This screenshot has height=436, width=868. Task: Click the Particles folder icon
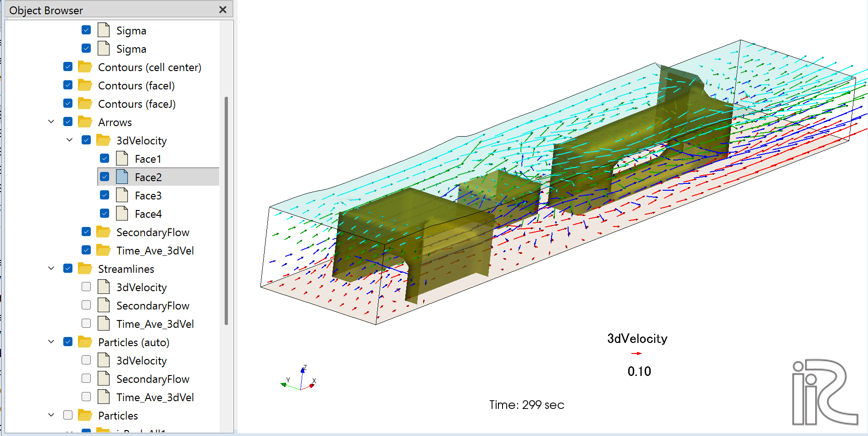click(85, 415)
